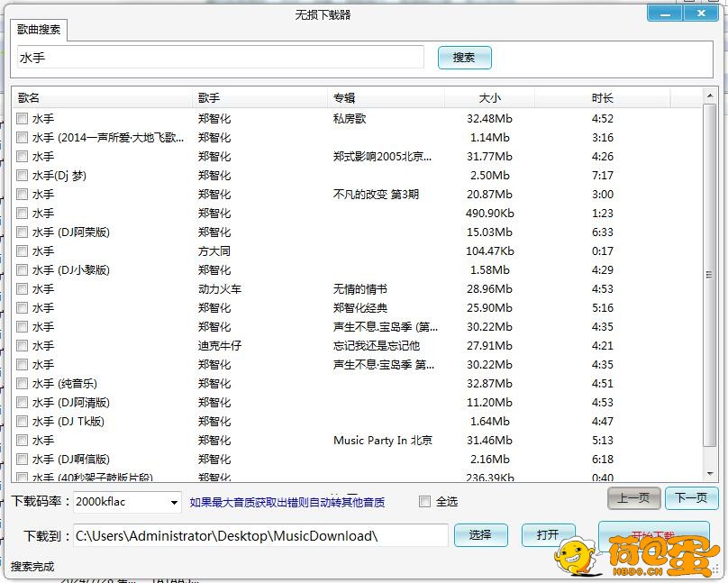Check the 迪克牛仔 水手 row
The image size is (728, 583).
22,346
